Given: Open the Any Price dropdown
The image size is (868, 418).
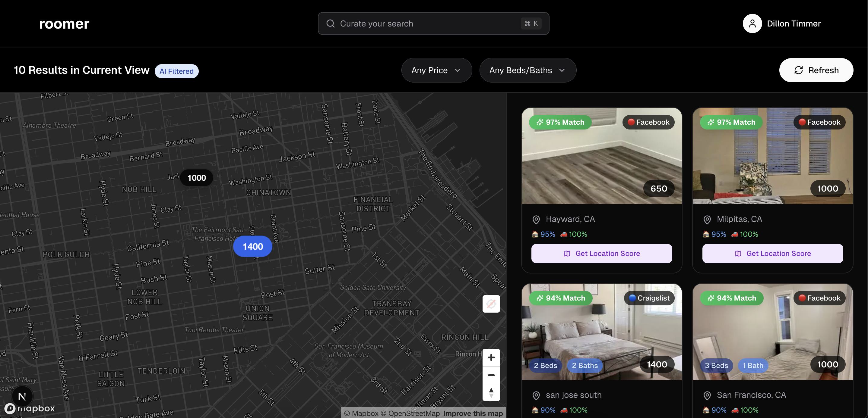Looking at the screenshot, I should click(436, 70).
